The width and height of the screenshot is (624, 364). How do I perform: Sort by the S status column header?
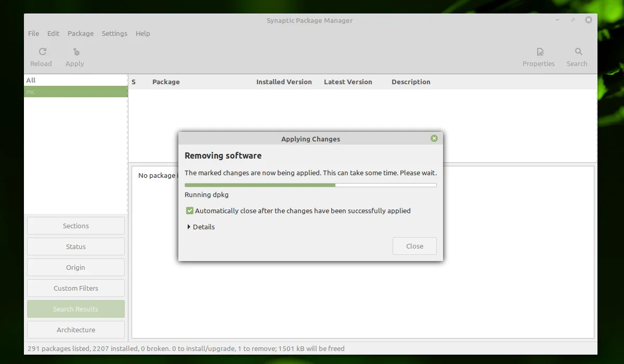[134, 82]
